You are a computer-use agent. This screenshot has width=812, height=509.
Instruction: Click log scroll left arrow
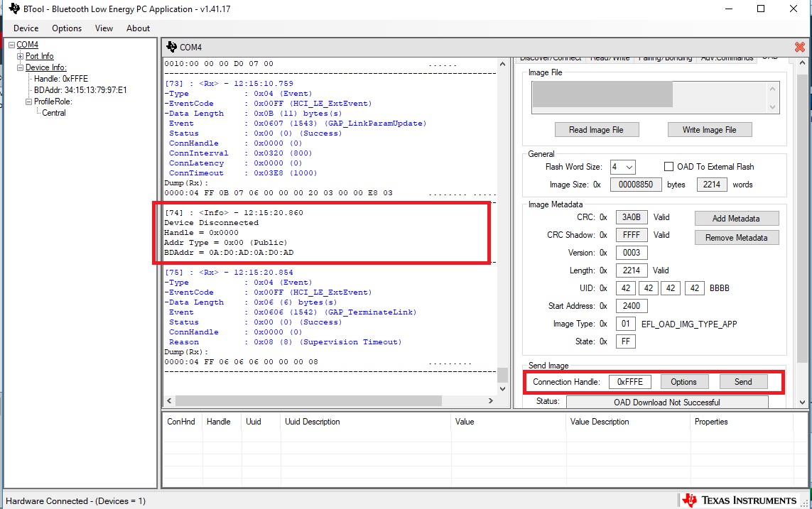tap(169, 401)
